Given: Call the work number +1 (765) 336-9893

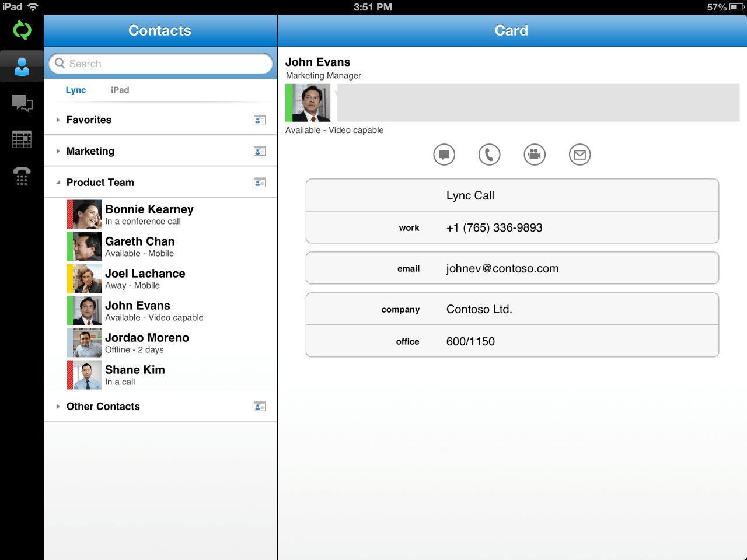Looking at the screenshot, I should tap(512, 228).
